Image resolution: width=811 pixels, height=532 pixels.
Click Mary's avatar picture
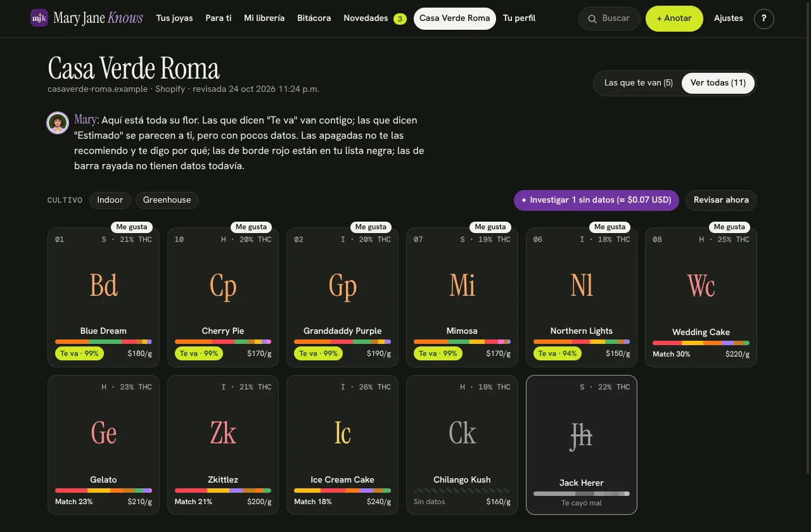click(58, 123)
